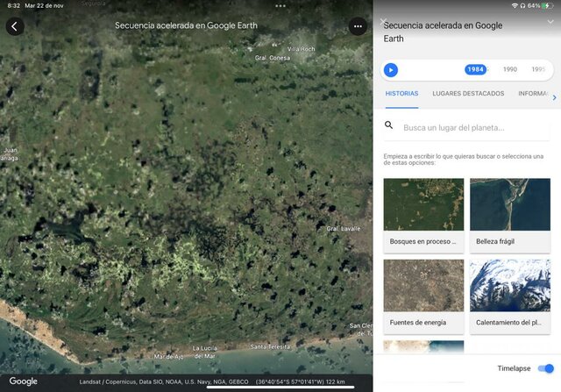The width and height of the screenshot is (561, 392).
Task: Open the Belleza frágil story thumbnail
Action: pos(510,204)
